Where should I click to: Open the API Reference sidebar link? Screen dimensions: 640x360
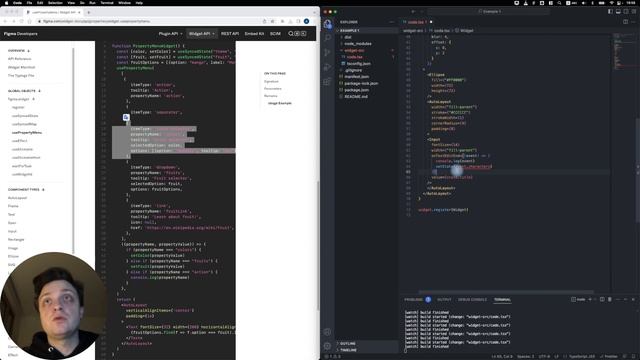click(20, 59)
